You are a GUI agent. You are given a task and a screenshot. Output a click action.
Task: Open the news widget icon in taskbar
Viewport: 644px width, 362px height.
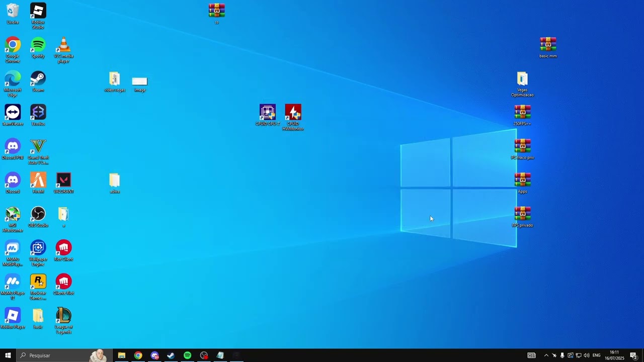531,355
